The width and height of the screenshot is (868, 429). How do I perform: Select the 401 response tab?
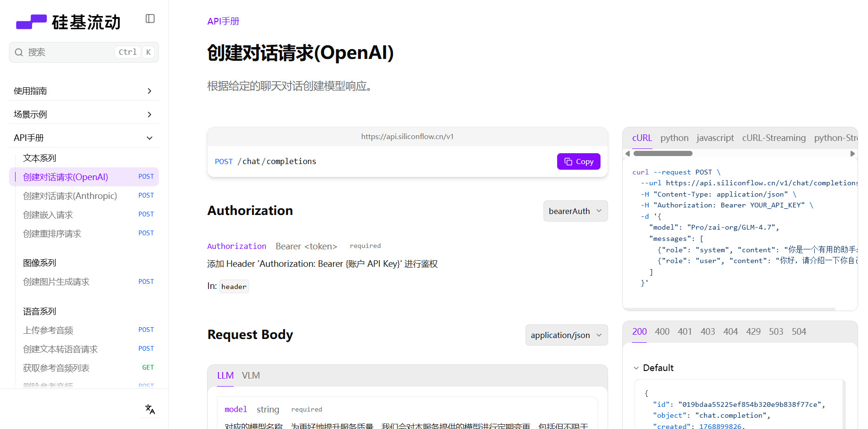click(685, 331)
